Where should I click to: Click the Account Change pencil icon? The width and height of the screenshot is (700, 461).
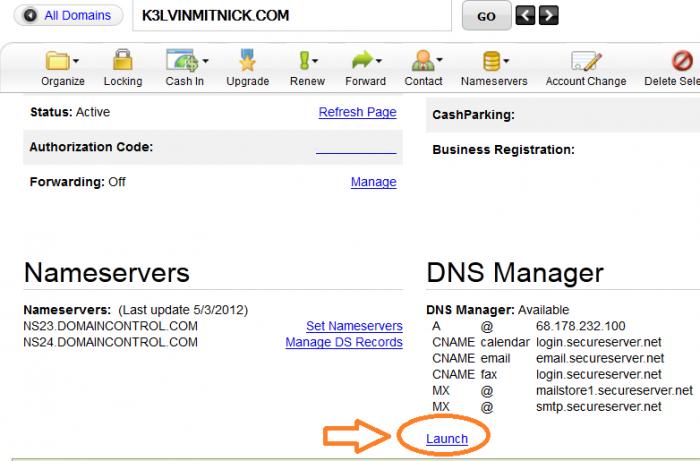click(586, 61)
